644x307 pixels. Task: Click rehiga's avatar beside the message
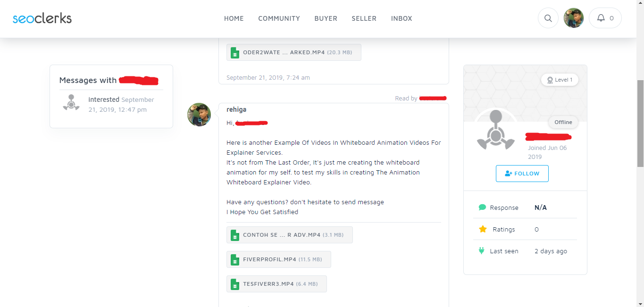[199, 115]
